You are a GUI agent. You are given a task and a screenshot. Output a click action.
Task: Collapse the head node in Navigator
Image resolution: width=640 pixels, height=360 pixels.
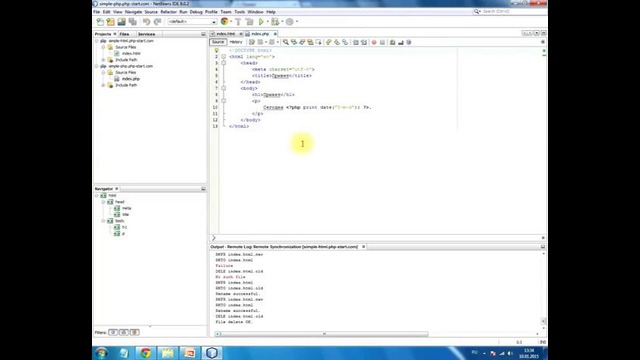pyautogui.click(x=104, y=202)
